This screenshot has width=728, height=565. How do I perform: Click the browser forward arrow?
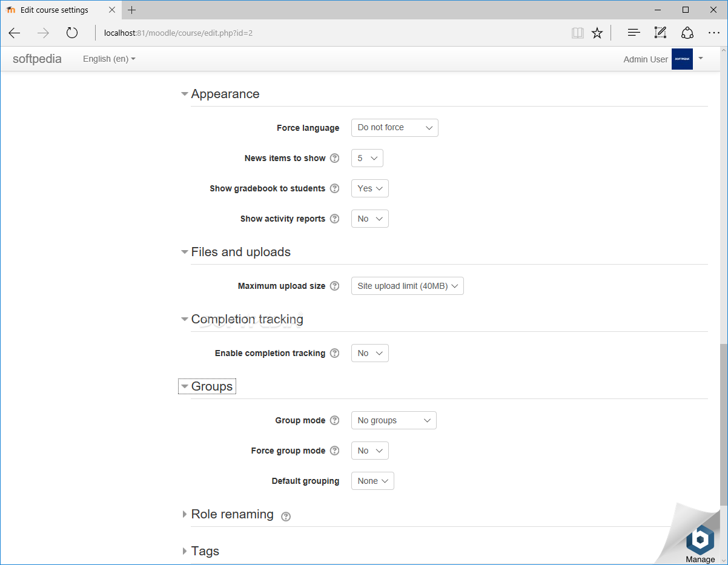[43, 33]
